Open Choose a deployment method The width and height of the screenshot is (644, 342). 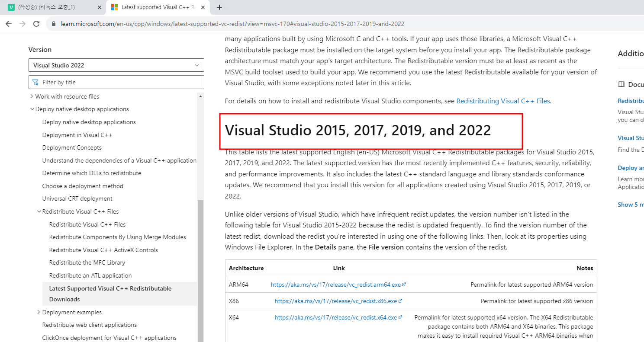point(83,186)
